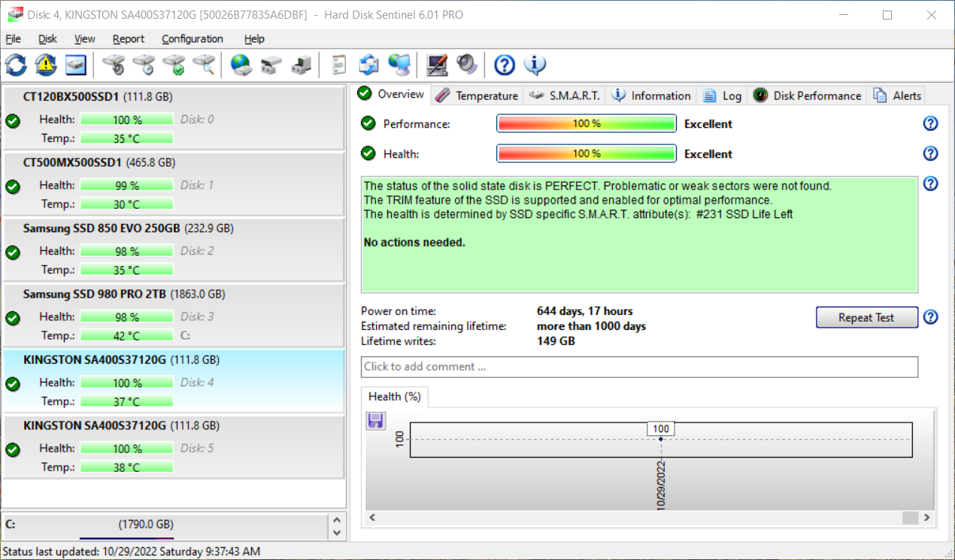Image resolution: width=955 pixels, height=560 pixels.
Task: Save the health graph using floppy icon
Action: point(375,421)
